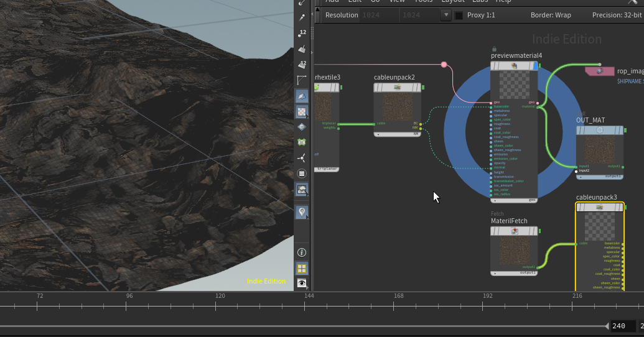The height and width of the screenshot is (337, 644).
Task: Toggle display flag on cableunpack2
Action: (423, 88)
